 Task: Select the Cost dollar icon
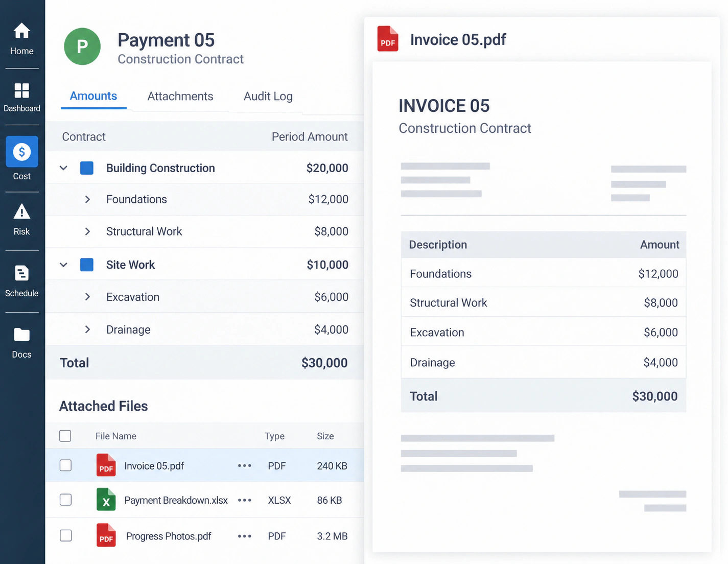[x=22, y=152]
